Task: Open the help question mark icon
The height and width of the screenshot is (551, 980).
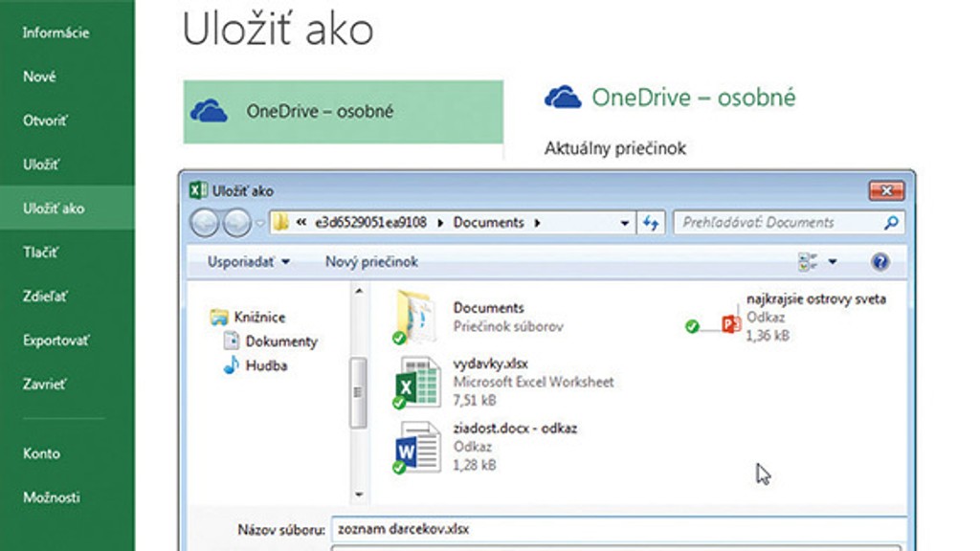Action: (880, 262)
